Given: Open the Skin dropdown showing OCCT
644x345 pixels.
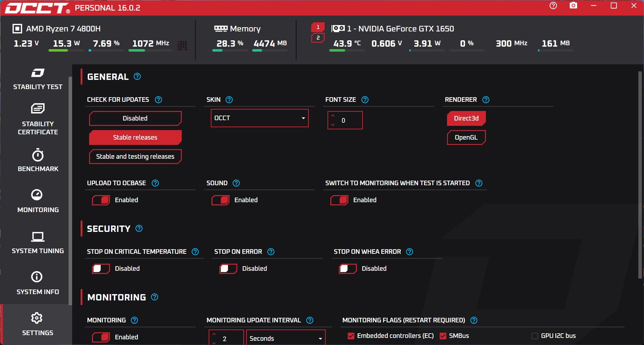Looking at the screenshot, I should click(x=260, y=118).
